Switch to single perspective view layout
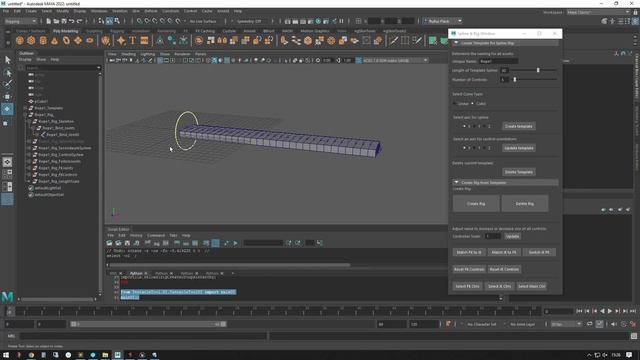 pyautogui.click(x=7, y=162)
